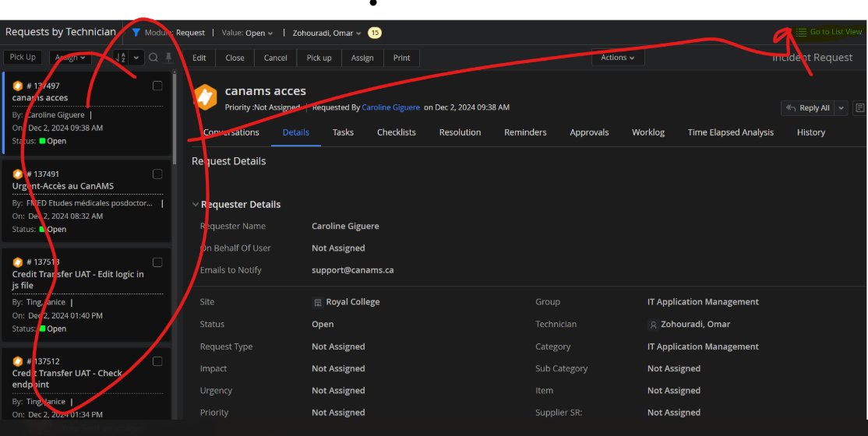The height and width of the screenshot is (436, 868).
Task: Collapse the Requester Details section
Action: tap(196, 204)
